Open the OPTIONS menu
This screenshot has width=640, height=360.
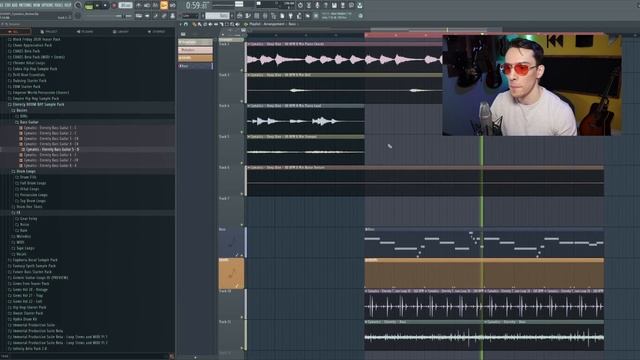click(x=47, y=5)
